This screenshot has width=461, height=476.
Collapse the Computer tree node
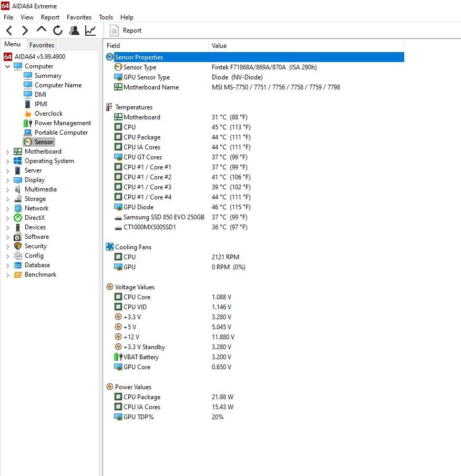pos(7,66)
